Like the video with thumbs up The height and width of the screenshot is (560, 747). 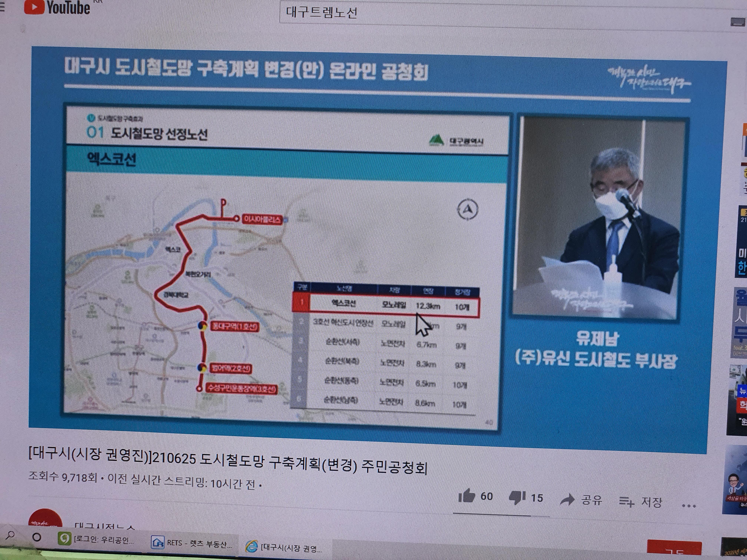pos(467,496)
